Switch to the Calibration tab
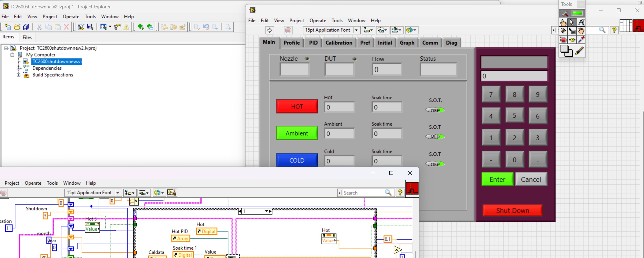644x258 pixels. (x=339, y=43)
